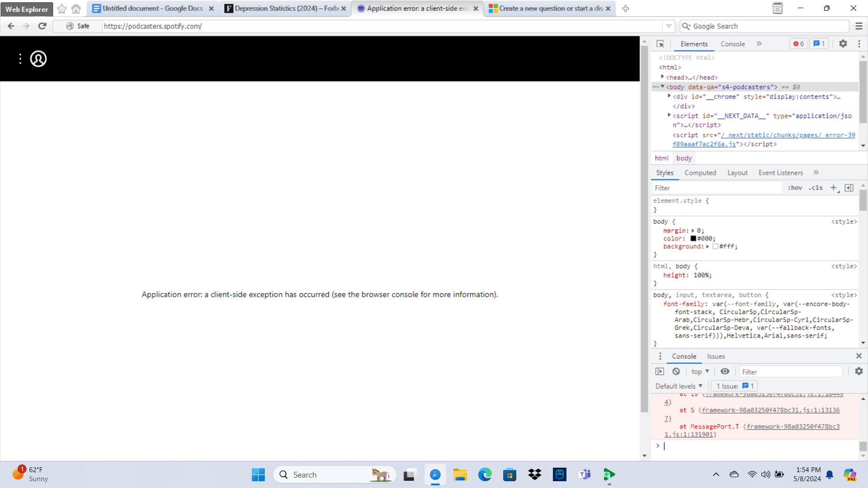Switch to the Issues drawer tab
The image size is (868, 488).
[716, 356]
